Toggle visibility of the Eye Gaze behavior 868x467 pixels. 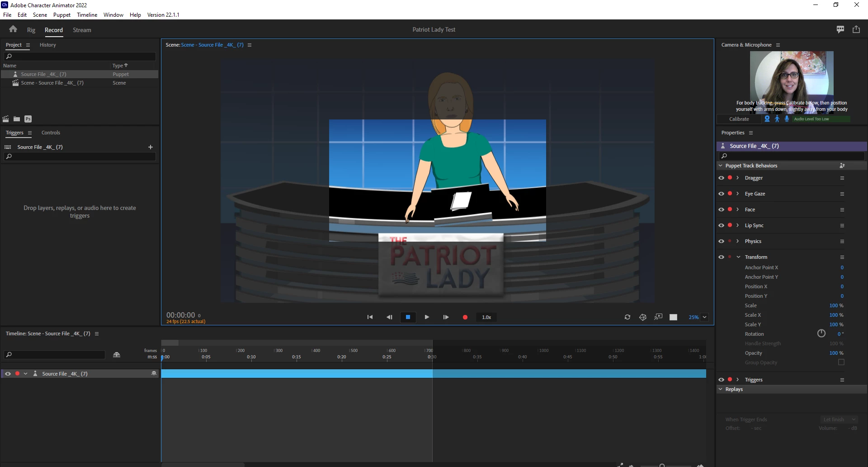[x=721, y=194]
